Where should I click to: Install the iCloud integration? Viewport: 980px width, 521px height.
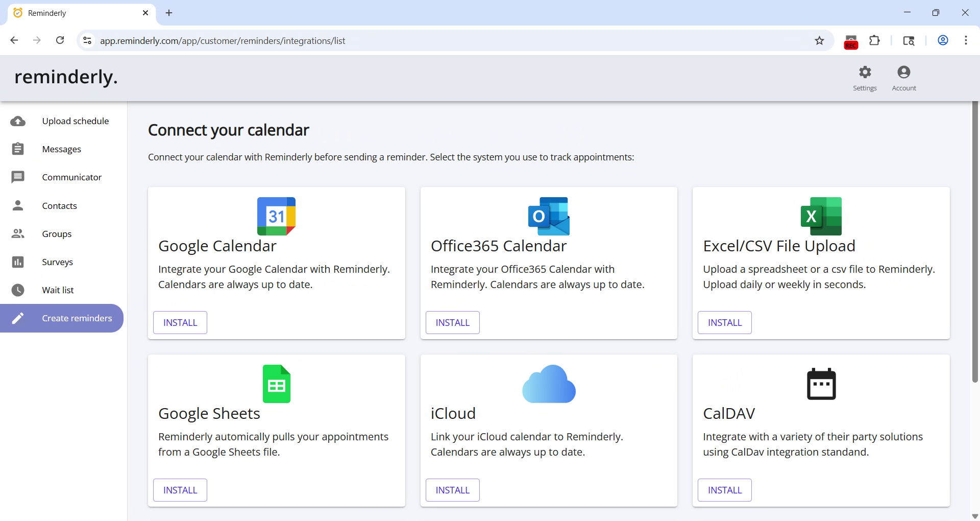click(x=452, y=490)
